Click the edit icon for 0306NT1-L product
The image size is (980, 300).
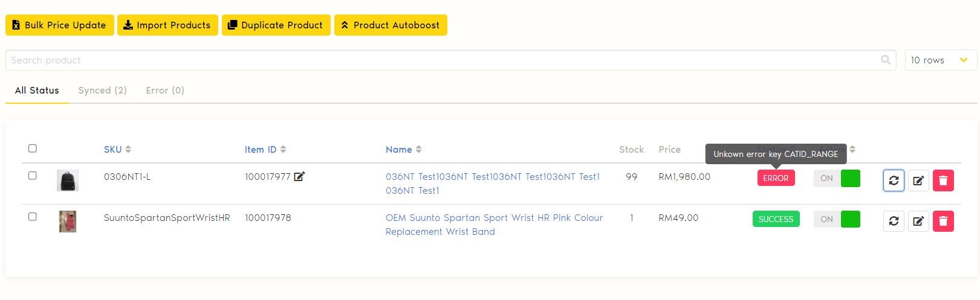tap(918, 180)
